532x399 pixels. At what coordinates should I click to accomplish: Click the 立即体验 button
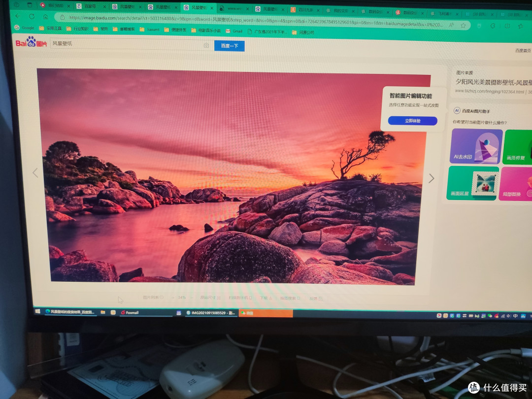pos(412,121)
